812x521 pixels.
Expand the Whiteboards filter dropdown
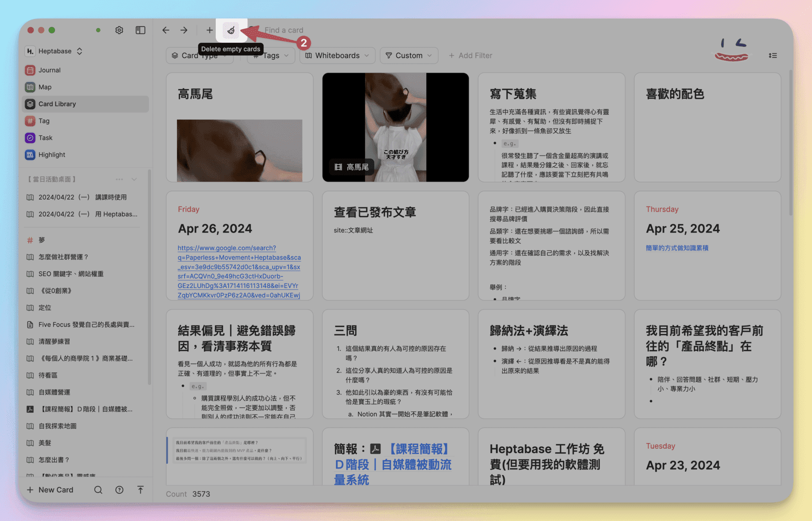click(337, 55)
